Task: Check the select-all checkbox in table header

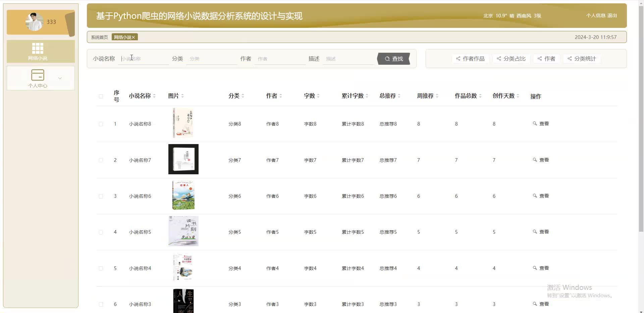Action: (101, 96)
